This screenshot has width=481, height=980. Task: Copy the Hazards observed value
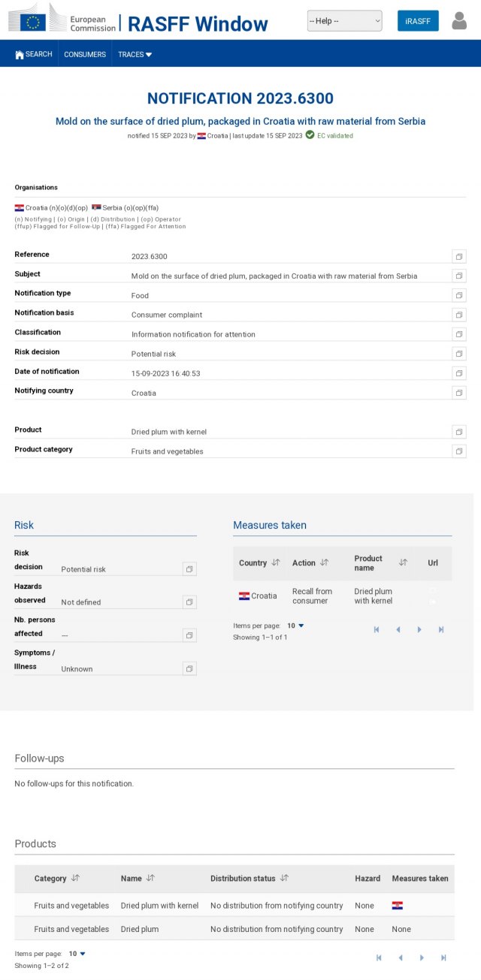(x=189, y=602)
